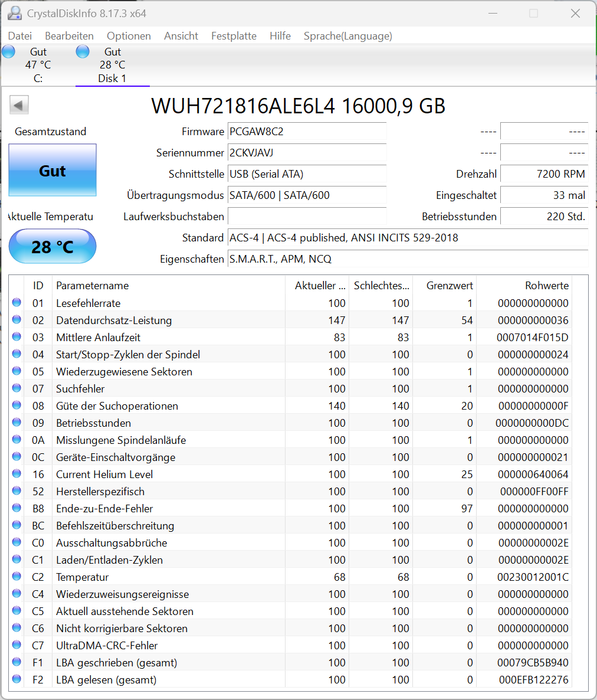Click the status orb of Nicht korrigierbare Sektoren
This screenshot has height=700, width=597.
[x=17, y=627]
